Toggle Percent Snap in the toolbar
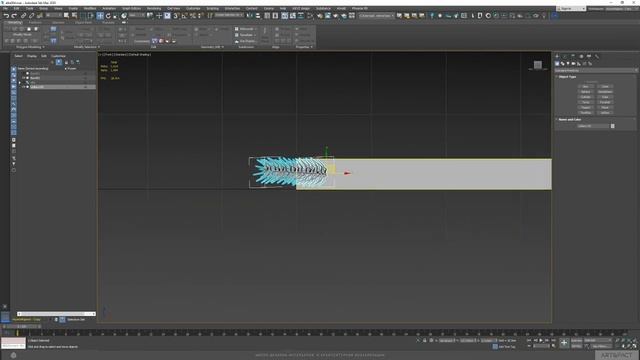640x360 pixels. 192,16
